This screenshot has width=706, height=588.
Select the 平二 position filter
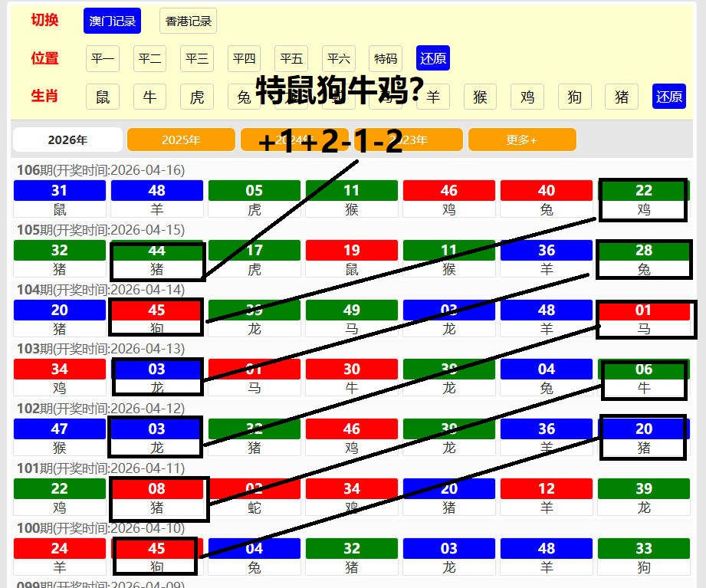point(149,58)
